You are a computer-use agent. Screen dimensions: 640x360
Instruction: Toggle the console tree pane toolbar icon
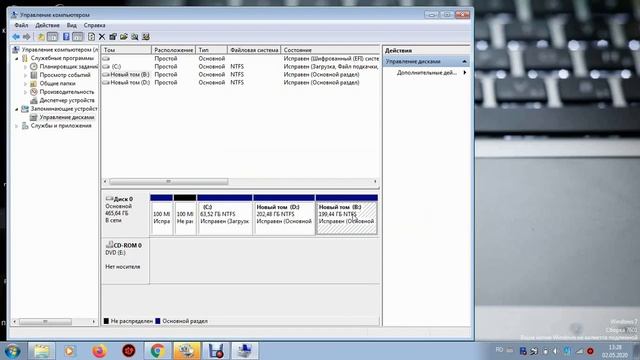[x=53, y=37]
